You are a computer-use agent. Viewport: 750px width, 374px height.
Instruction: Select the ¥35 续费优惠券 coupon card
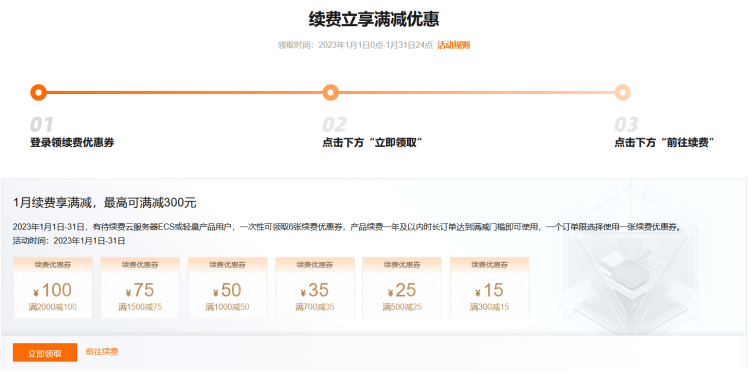315,287
